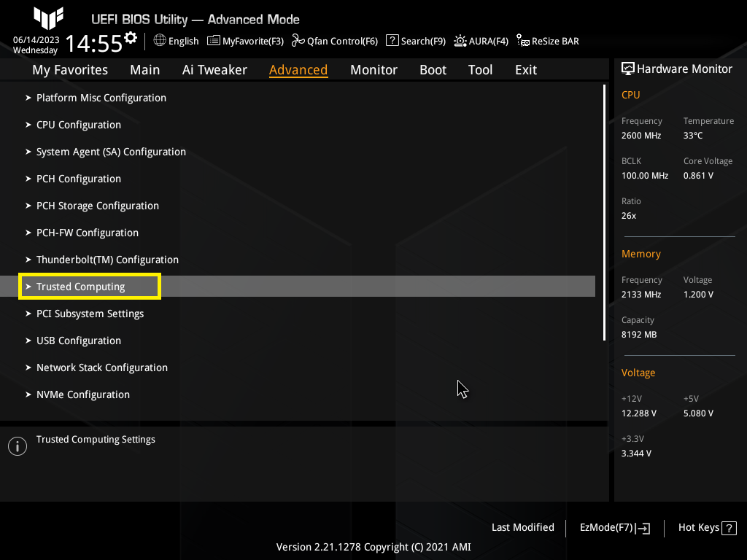Screen dimensions: 747x560
Task: Switch to My Favorites tab
Action: tap(70, 70)
